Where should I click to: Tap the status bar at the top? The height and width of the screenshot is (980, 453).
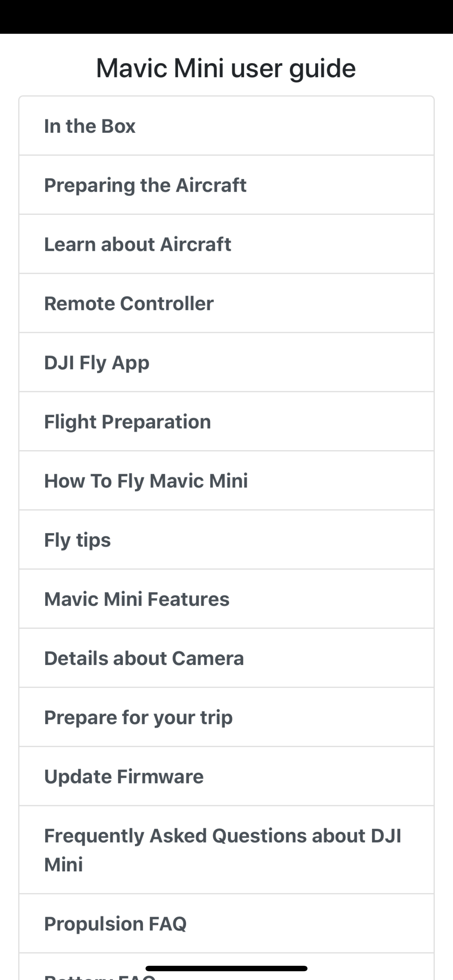226,15
